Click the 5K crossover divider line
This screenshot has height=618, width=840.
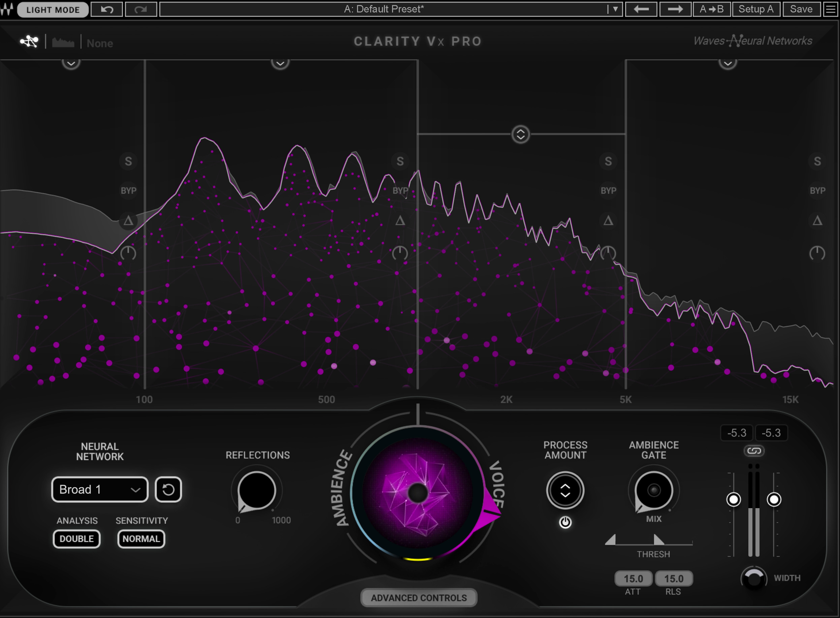tap(626, 224)
